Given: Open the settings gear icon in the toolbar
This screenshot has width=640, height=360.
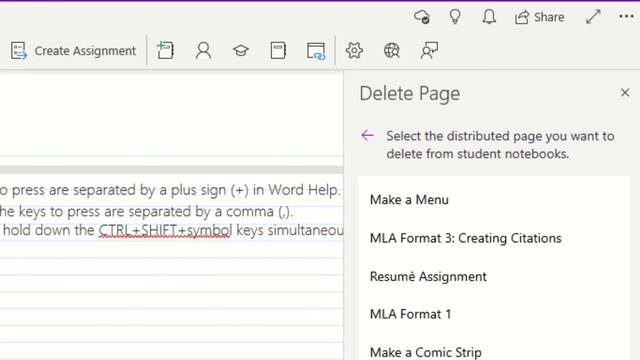Looking at the screenshot, I should 354,51.
